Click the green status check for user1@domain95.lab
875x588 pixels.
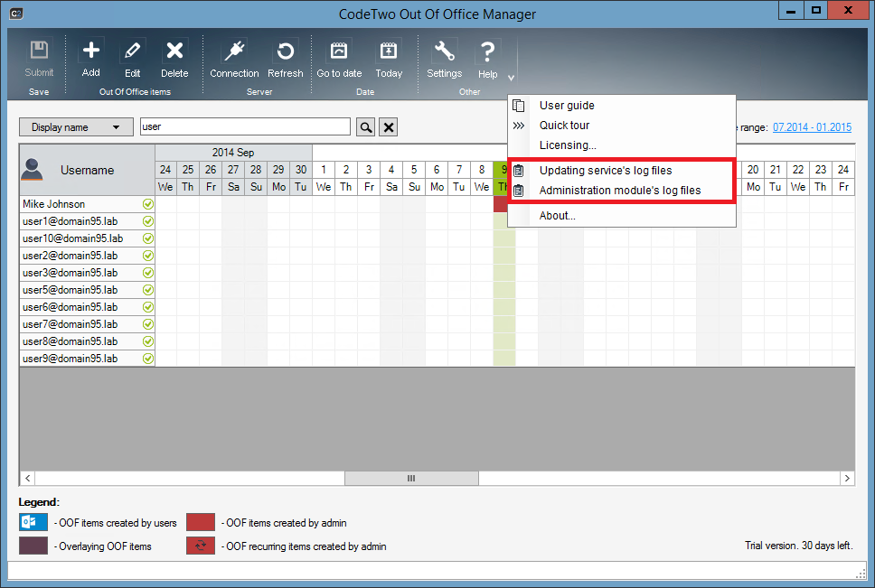(148, 221)
